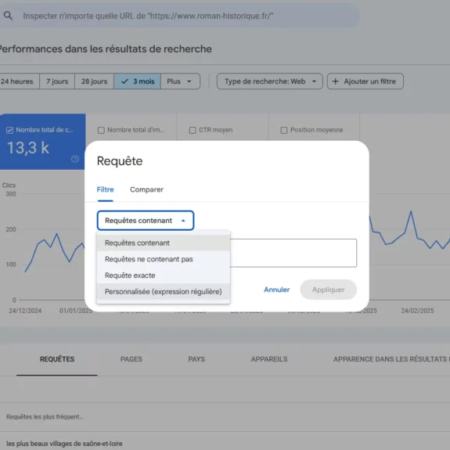Choose Personnalisée (expression régulière) option
This screenshot has width=450, height=450.
(x=163, y=292)
